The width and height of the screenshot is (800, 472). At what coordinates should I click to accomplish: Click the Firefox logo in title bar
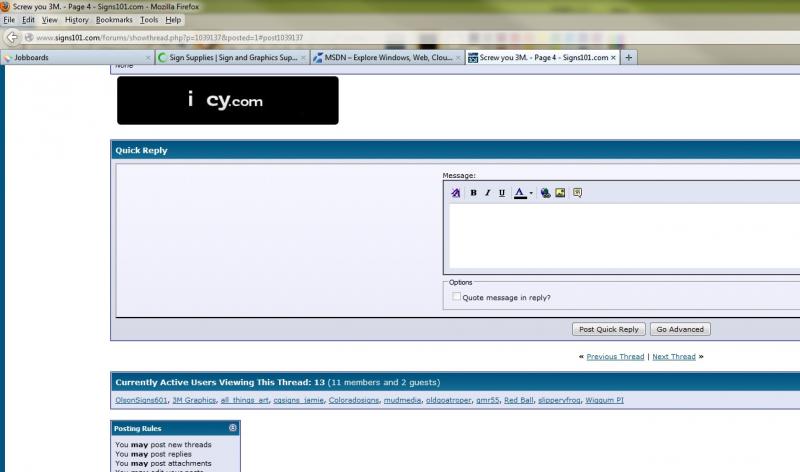coord(5,6)
